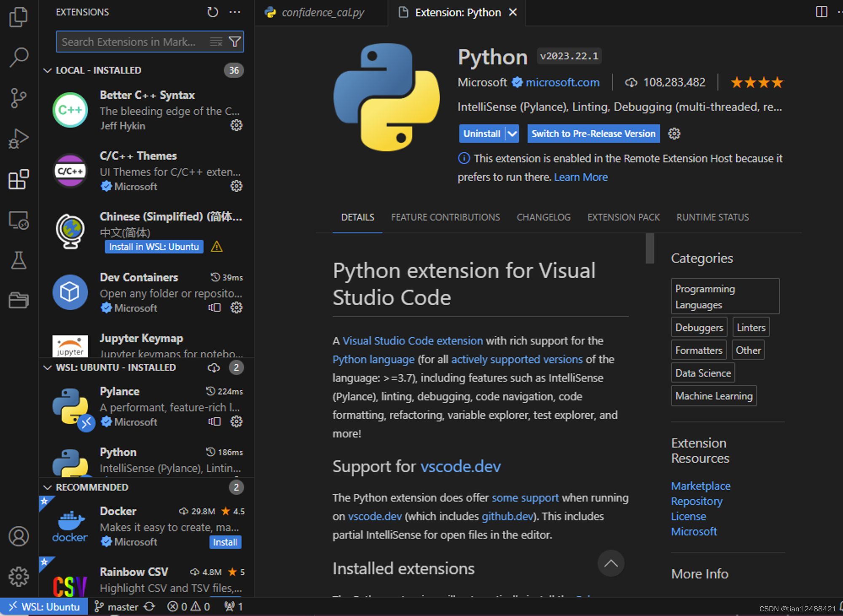The width and height of the screenshot is (843, 616).
Task: Split the editor right
Action: 821,12
